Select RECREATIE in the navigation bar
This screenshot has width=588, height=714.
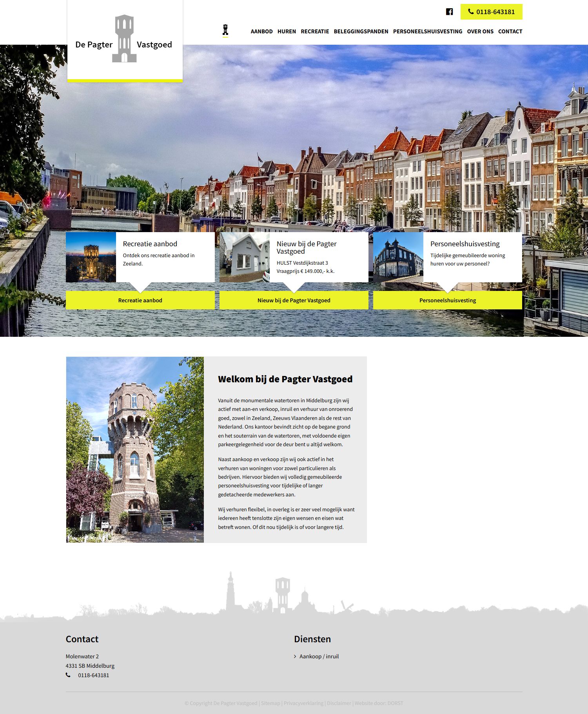pyautogui.click(x=315, y=31)
